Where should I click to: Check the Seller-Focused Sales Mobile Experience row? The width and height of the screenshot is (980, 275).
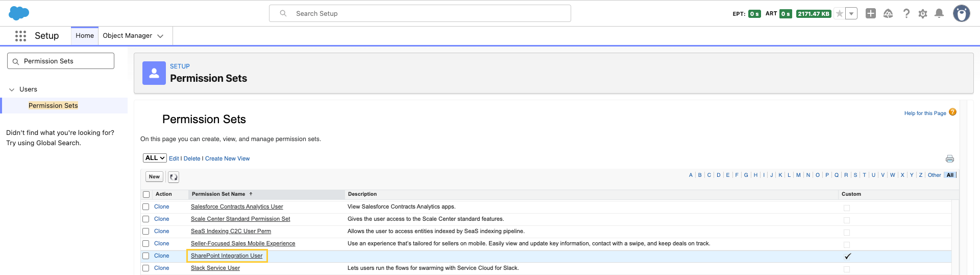click(x=146, y=244)
